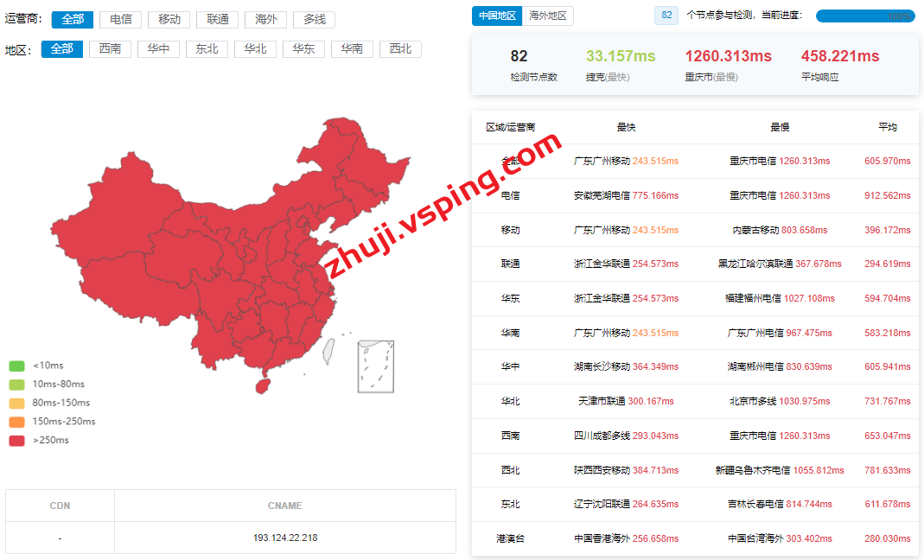Choose the 东北 region filter
The width and height of the screenshot is (924, 560).
click(x=207, y=49)
